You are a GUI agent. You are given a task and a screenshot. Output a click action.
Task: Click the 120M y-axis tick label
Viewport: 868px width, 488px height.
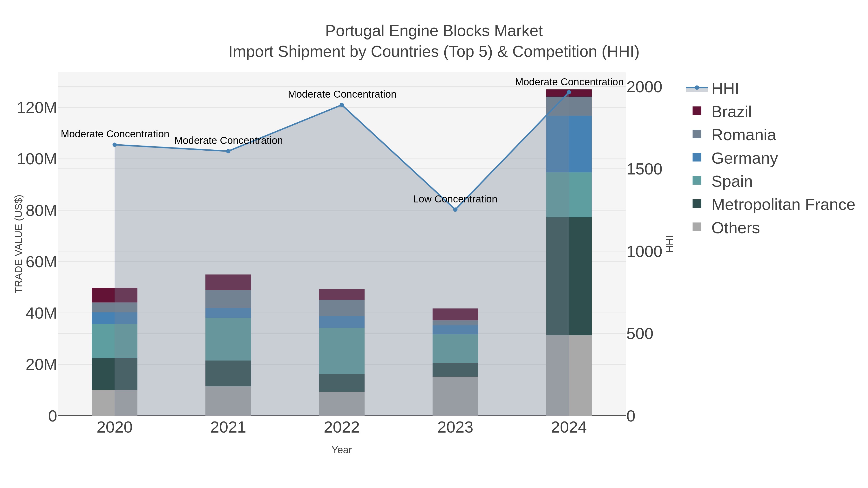[37, 108]
